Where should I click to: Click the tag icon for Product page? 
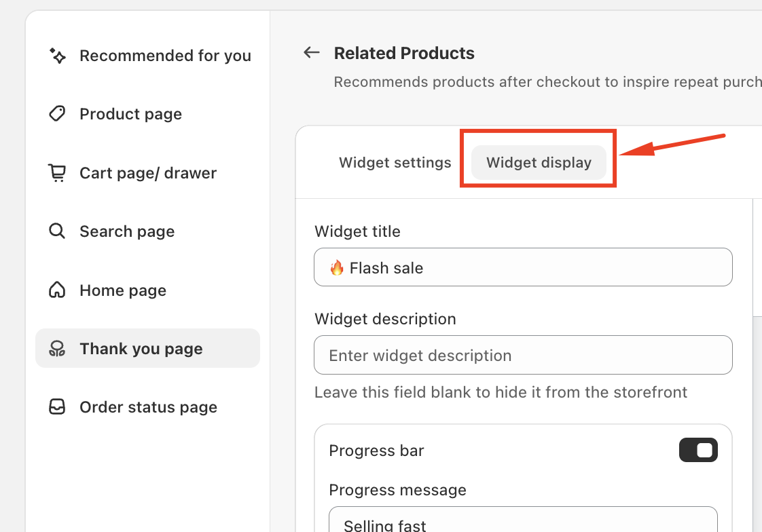[x=58, y=114]
